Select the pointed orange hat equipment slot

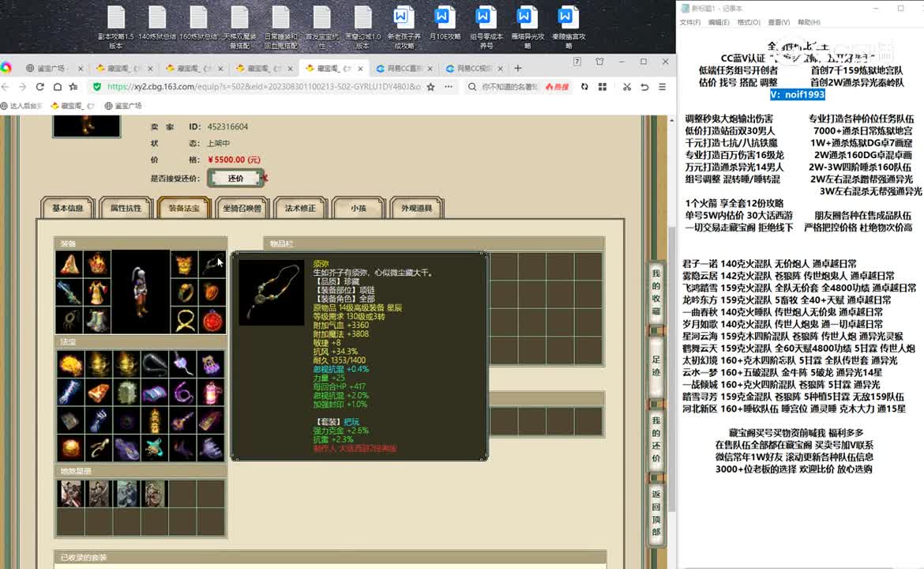point(69,264)
